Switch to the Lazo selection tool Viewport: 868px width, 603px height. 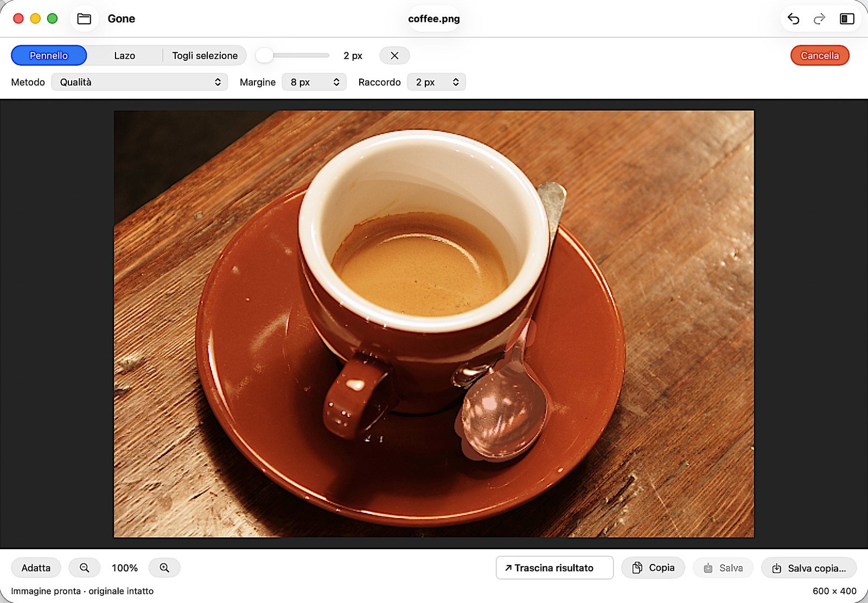(124, 55)
